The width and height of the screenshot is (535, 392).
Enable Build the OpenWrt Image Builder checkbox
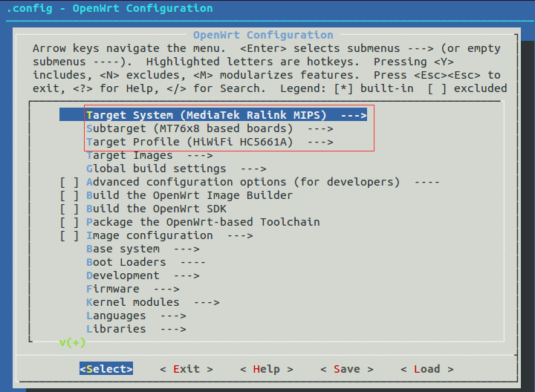(69, 195)
